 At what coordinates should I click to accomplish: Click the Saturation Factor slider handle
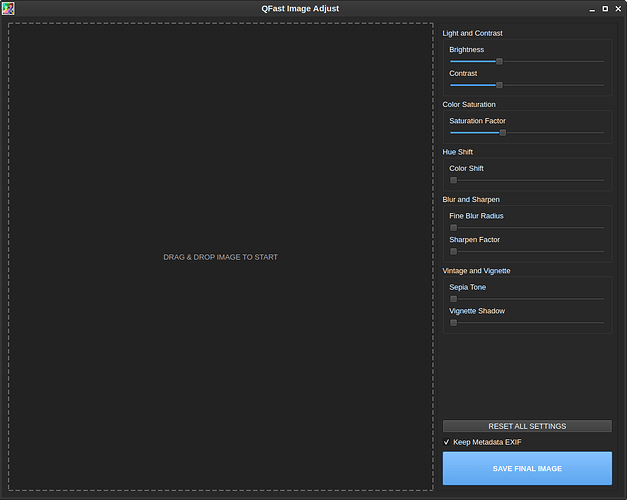coord(502,132)
